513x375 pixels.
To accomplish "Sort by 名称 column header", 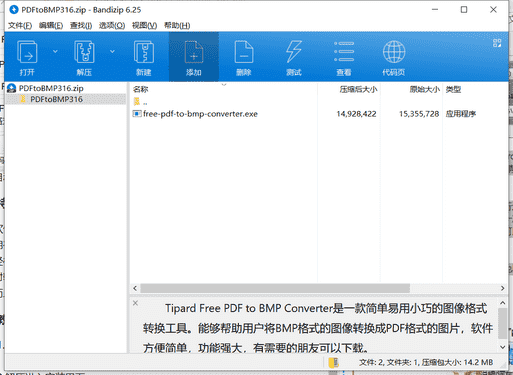I will coord(140,89).
